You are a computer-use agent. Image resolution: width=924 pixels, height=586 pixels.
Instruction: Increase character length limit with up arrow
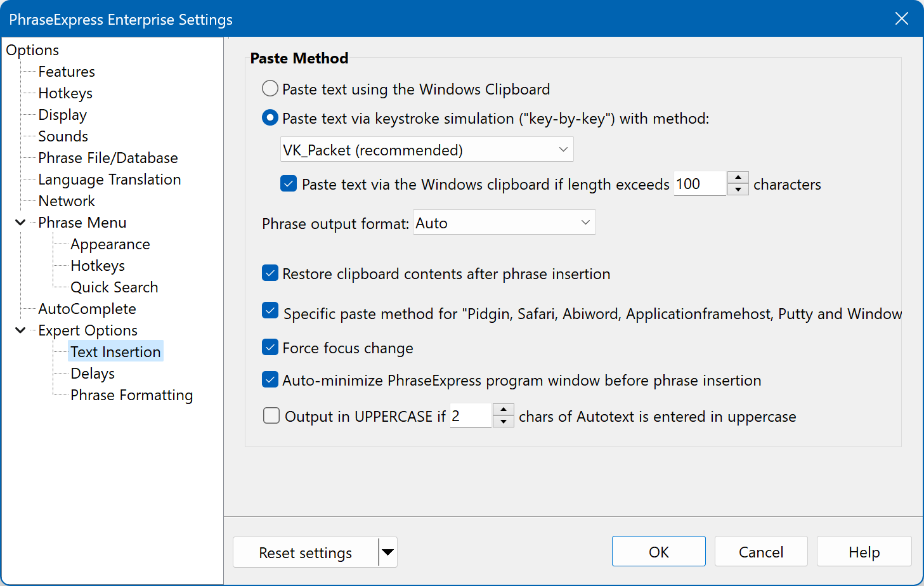pos(738,178)
